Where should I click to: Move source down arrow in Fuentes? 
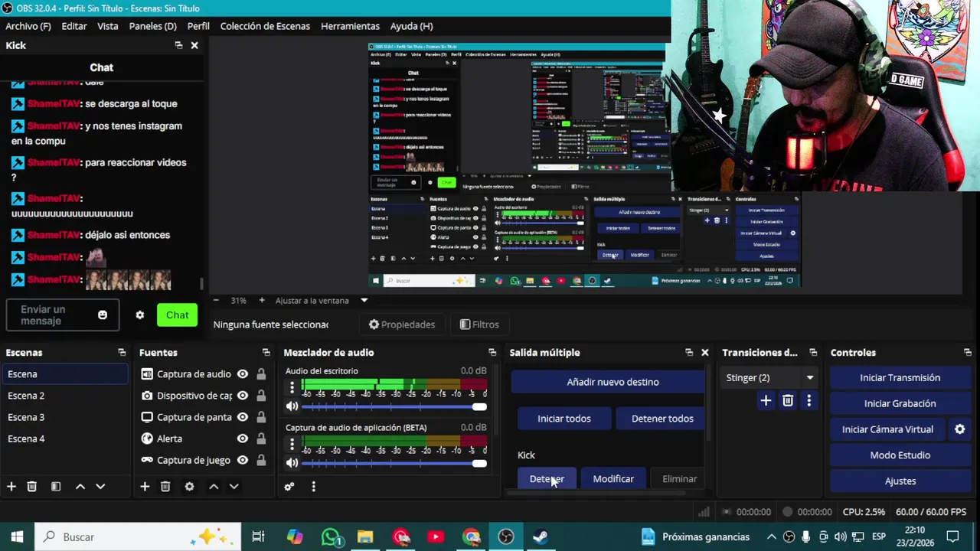coord(234,487)
